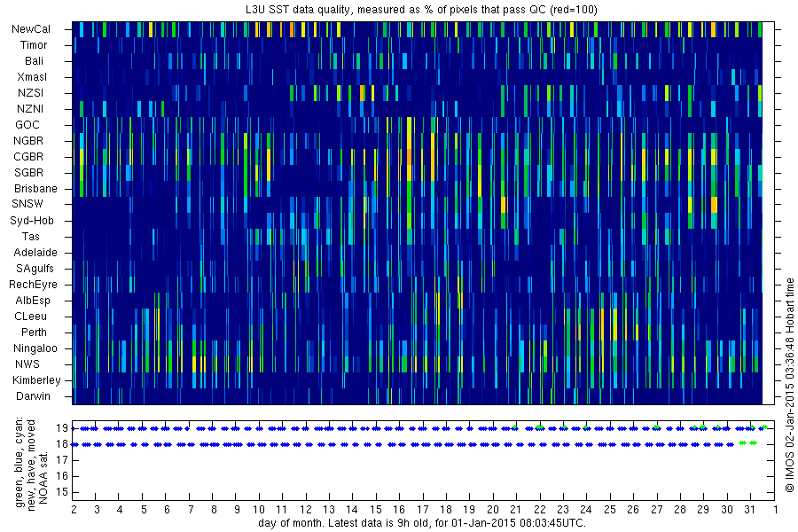Click day 5 on the x-axis

[x=144, y=509]
